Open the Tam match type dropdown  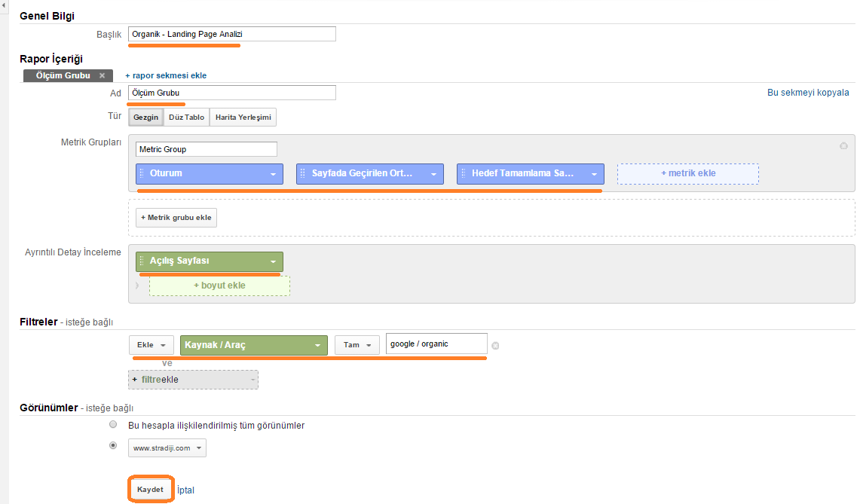click(x=357, y=345)
